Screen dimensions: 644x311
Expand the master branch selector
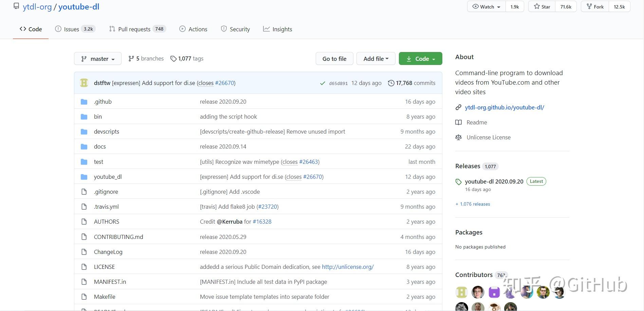(x=97, y=58)
